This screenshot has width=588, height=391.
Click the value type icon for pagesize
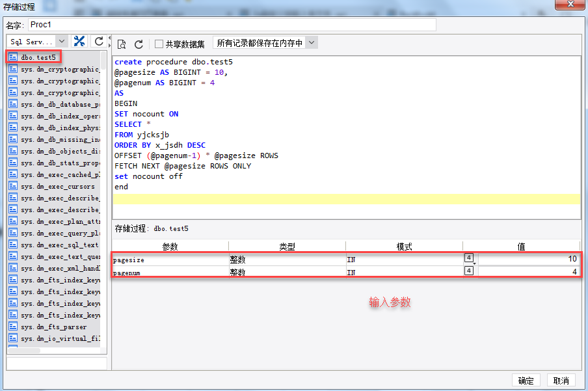[x=469, y=258]
